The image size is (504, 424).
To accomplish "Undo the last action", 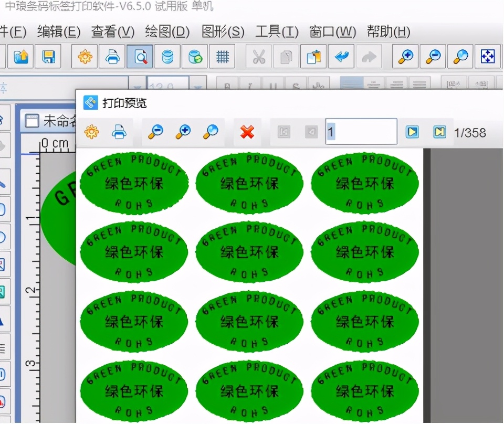I will 341,57.
